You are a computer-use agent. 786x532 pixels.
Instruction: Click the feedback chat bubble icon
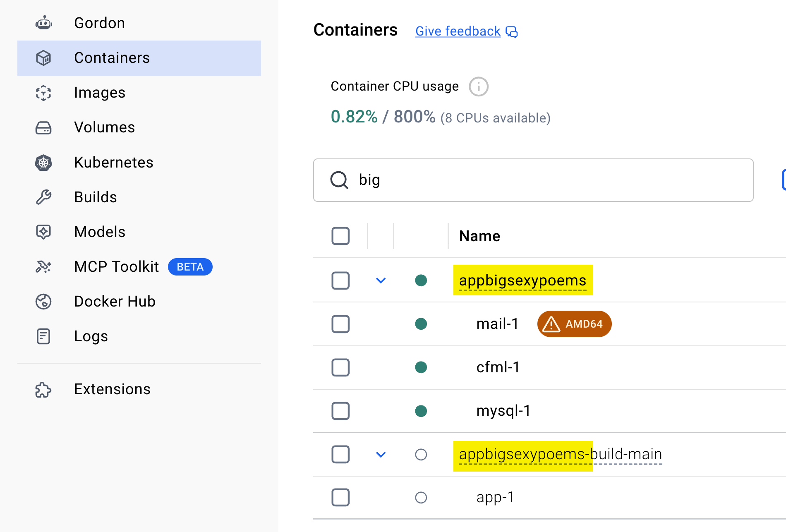pyautogui.click(x=512, y=32)
